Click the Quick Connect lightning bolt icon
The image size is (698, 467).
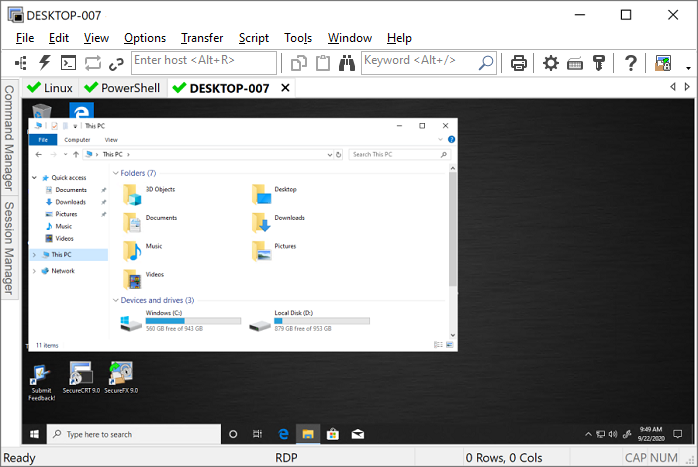[x=44, y=63]
